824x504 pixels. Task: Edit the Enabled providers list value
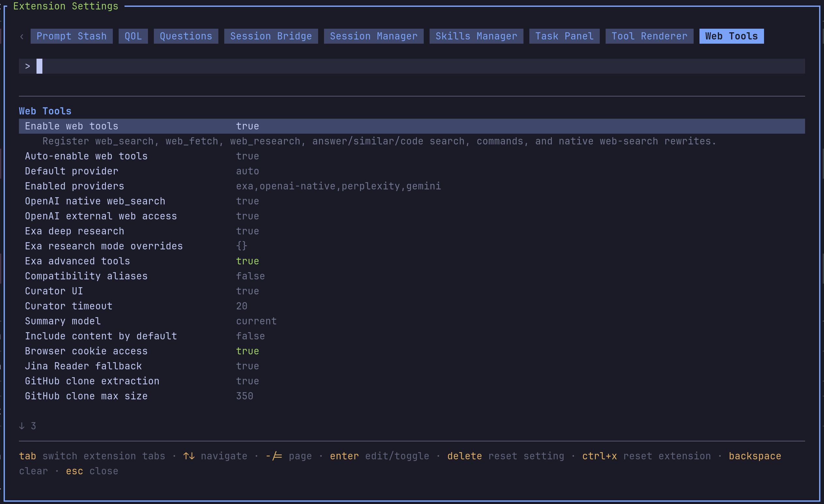tap(338, 186)
